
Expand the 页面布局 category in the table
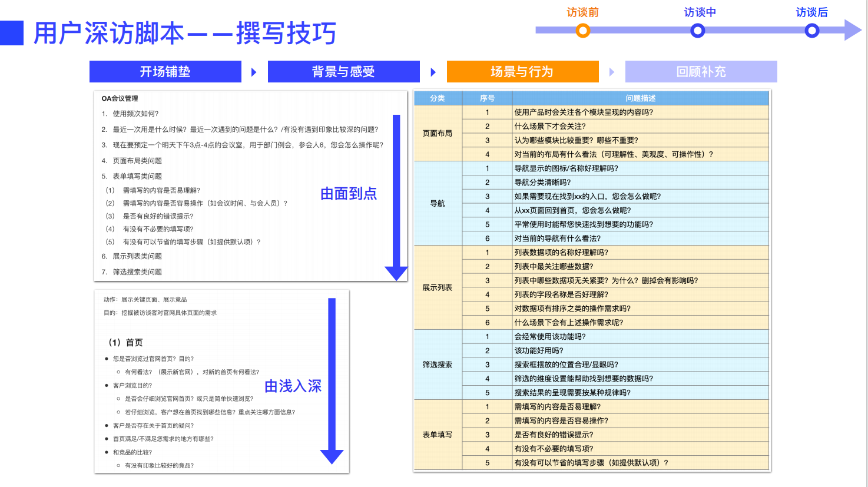pos(438,133)
